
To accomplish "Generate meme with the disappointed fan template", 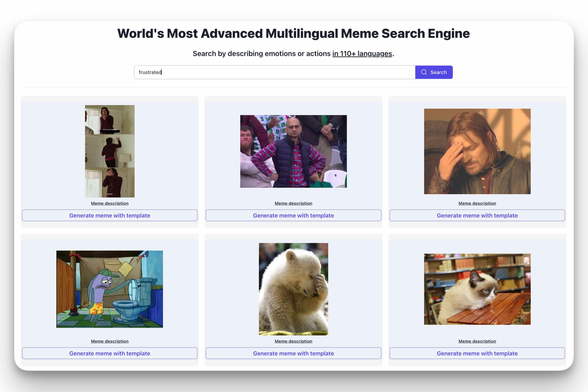I will [293, 215].
